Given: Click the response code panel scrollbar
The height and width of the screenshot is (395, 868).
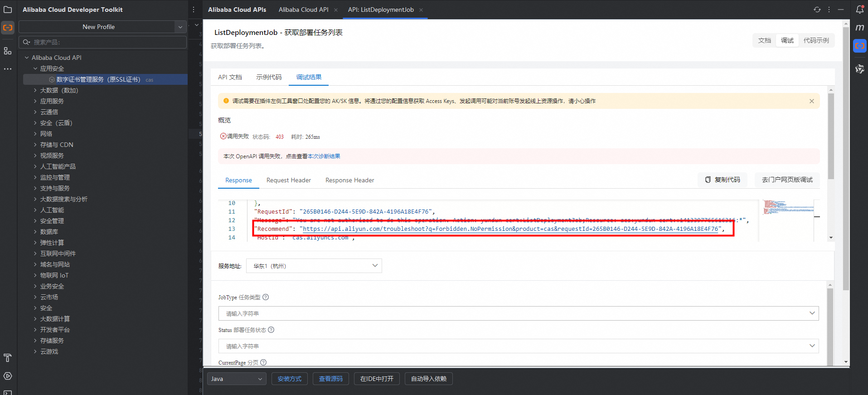Looking at the screenshot, I should [x=831, y=136].
